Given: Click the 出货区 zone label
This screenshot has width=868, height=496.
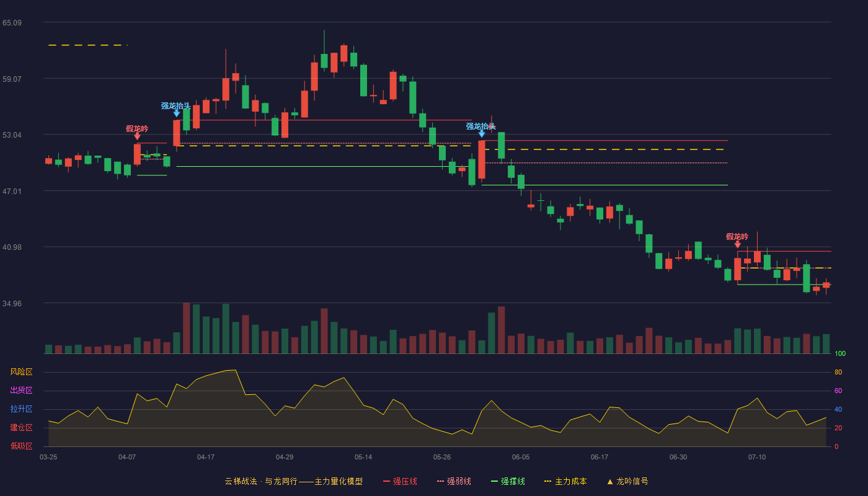Looking at the screenshot, I should point(21,391).
